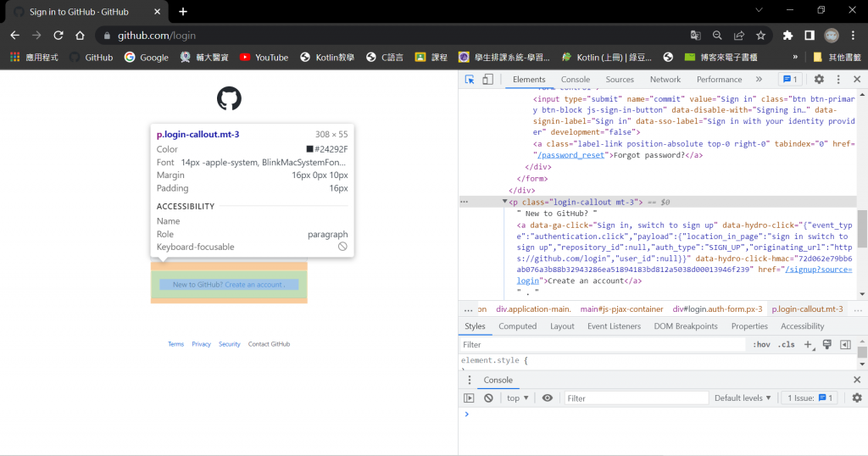The width and height of the screenshot is (868, 456).
Task: Toggle the computed styles sidebar icon
Action: point(845,344)
